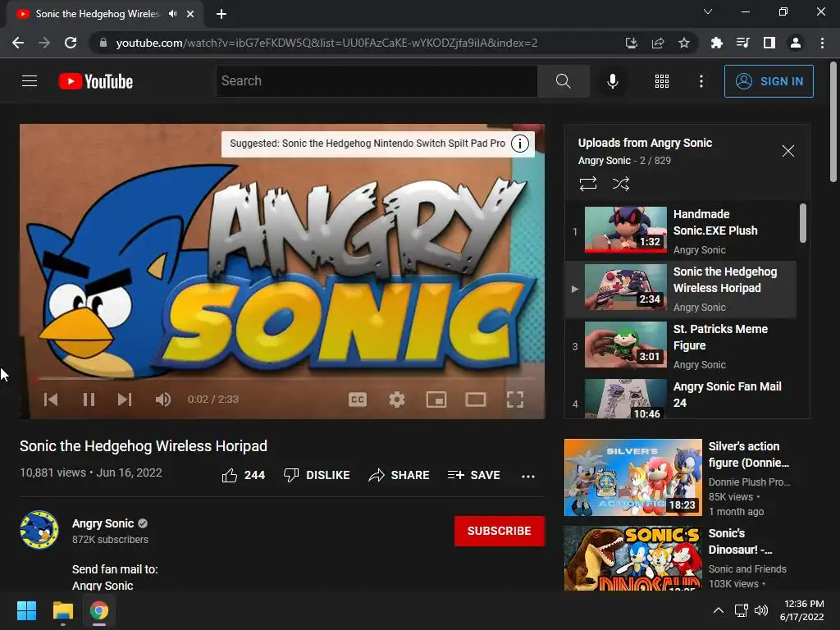Open the Angry Sonic channel name link
Screen dimensions: 840x630
[x=103, y=523]
